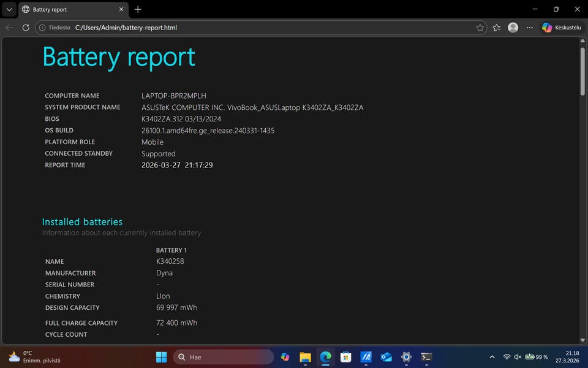Viewport: 588px width, 368px height.
Task: Launch Microsoft Store from the taskbar
Action: [x=345, y=357]
